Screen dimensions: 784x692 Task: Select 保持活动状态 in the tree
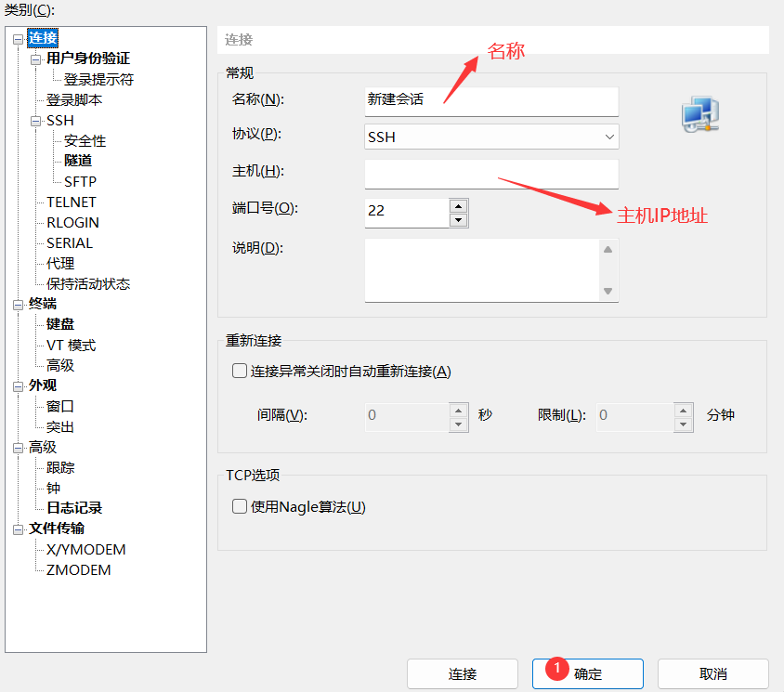click(88, 284)
